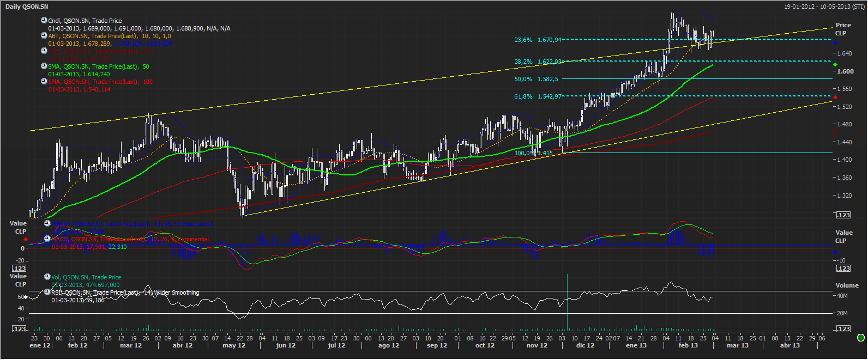Click the red diamond marker on MACD left axis
The width and height of the screenshot is (868, 360).
click(25, 240)
